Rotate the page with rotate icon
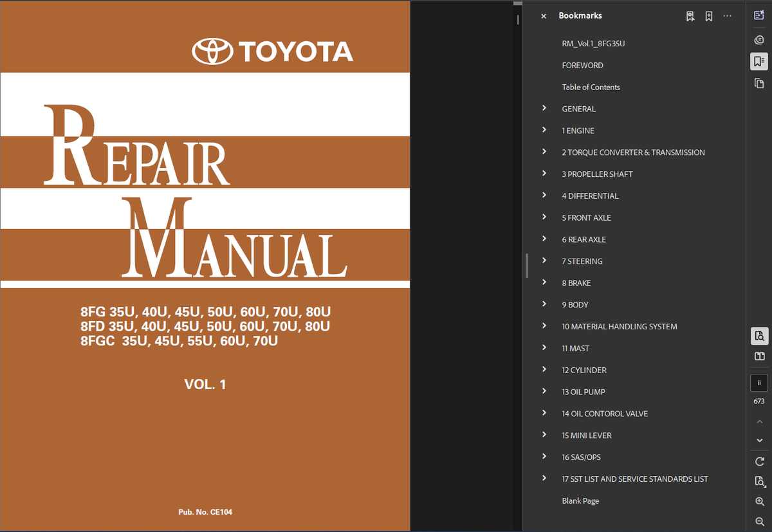Image resolution: width=772 pixels, height=532 pixels. [x=759, y=461]
